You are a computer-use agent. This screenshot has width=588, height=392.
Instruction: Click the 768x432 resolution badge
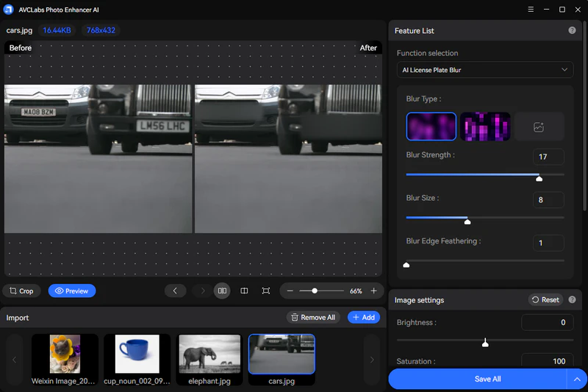coord(101,30)
